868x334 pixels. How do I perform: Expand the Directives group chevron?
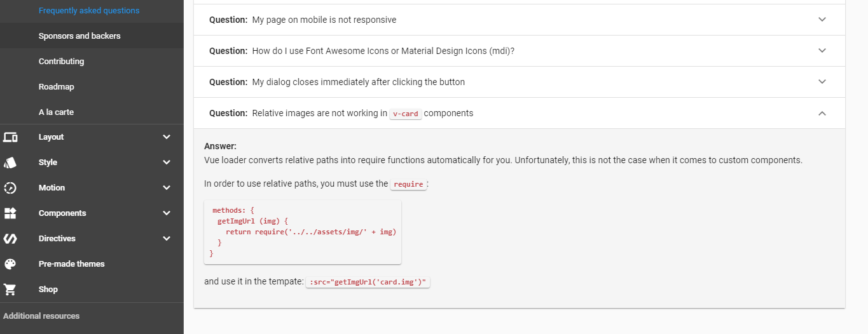pos(167,239)
